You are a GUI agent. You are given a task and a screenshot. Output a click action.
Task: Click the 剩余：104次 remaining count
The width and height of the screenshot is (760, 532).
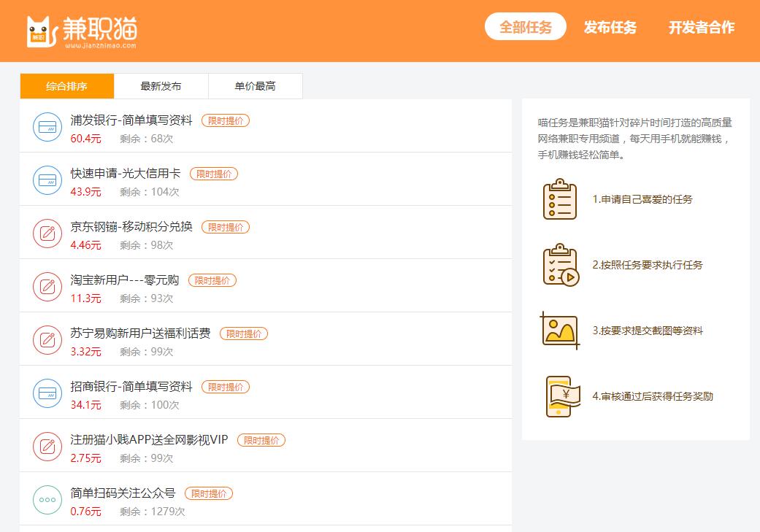point(150,192)
